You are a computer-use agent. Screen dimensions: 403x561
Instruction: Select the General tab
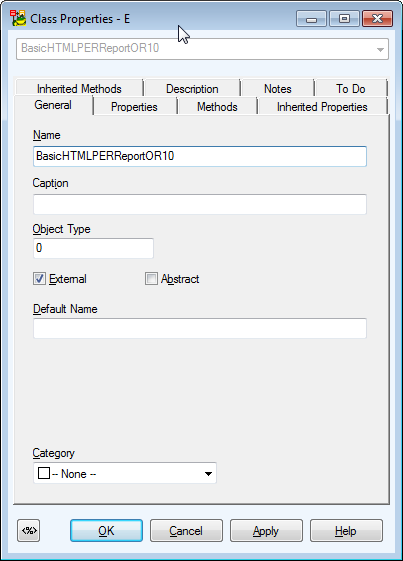pyautogui.click(x=53, y=105)
